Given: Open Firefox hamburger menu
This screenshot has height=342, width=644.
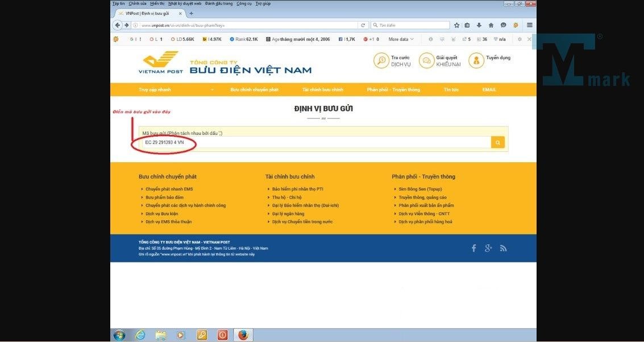Looking at the screenshot, I should click(x=529, y=25).
